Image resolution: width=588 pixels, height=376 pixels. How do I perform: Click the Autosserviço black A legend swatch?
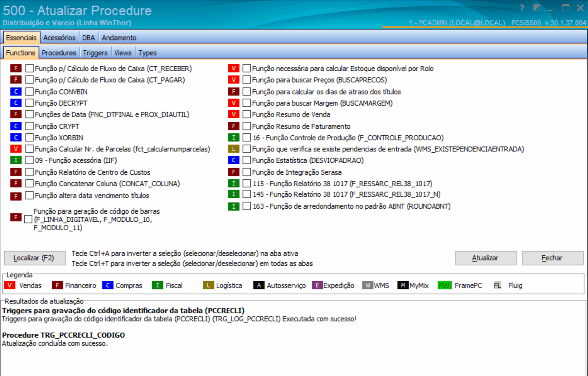click(259, 285)
